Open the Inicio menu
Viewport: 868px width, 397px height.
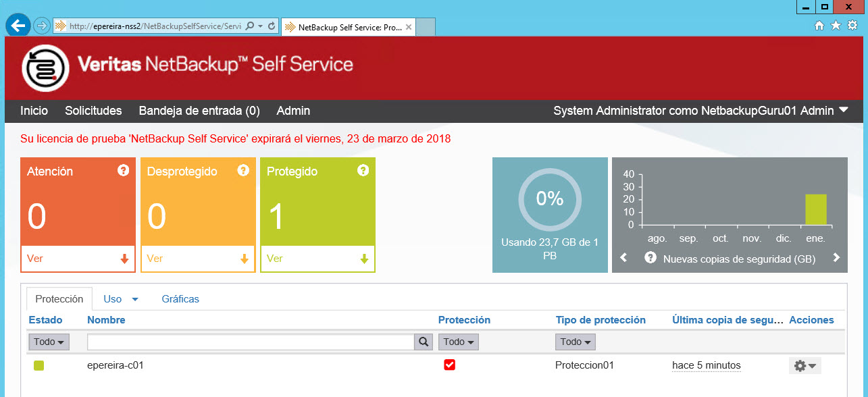[x=34, y=111]
